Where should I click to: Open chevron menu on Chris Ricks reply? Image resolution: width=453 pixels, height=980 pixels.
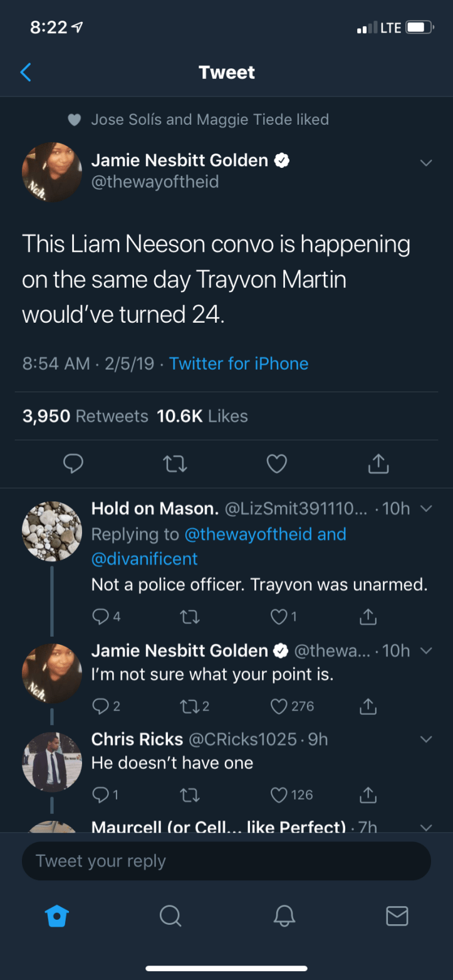point(426,739)
